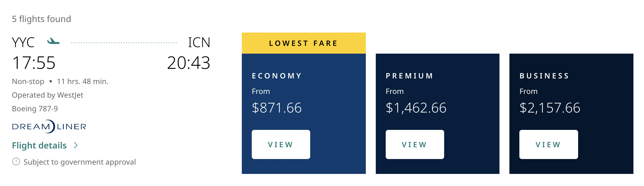Select the arrival time 20:43
644x186 pixels.
189,64
